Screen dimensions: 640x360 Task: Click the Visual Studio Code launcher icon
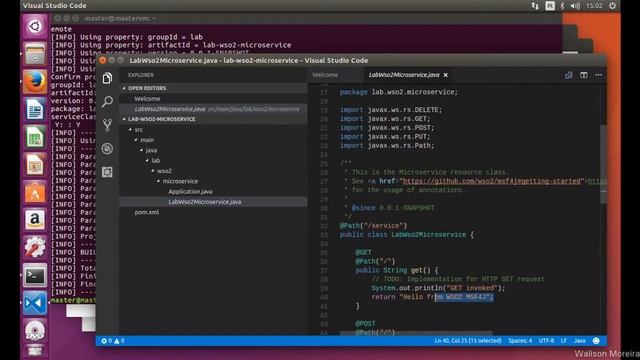coord(35,303)
